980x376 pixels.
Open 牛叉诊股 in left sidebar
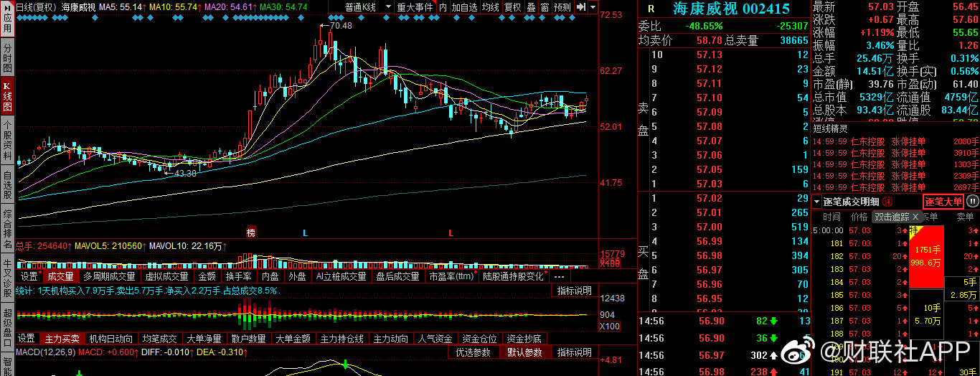click(6, 276)
